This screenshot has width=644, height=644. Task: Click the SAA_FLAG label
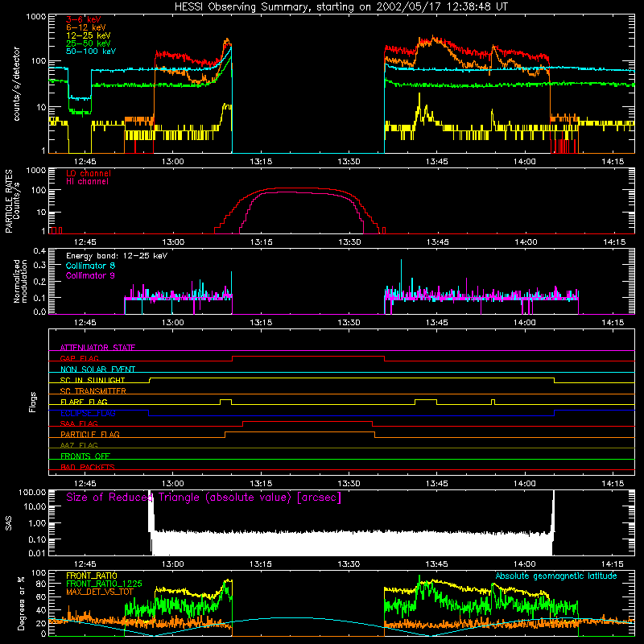79,423
